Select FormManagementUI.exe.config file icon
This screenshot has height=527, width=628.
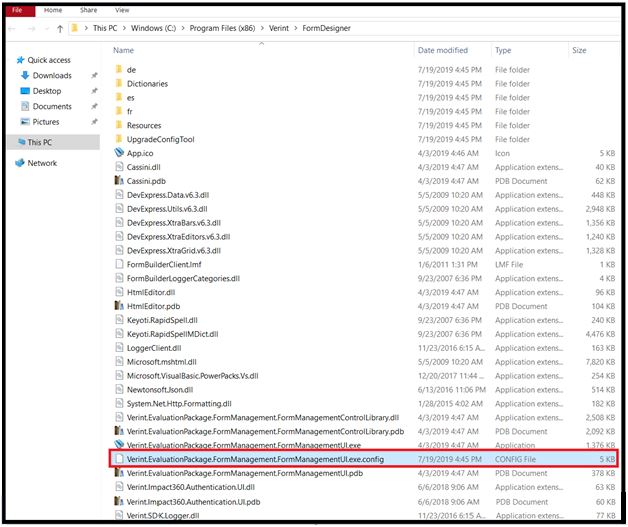[119, 459]
